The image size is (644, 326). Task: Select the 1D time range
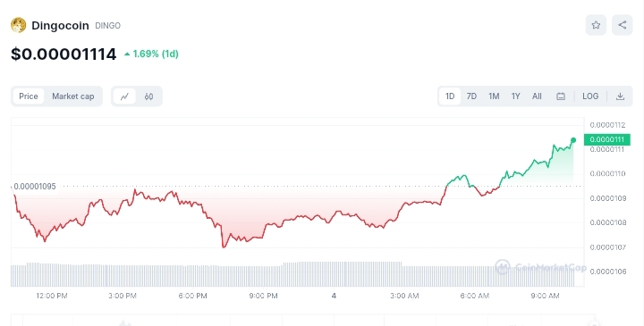pos(450,96)
